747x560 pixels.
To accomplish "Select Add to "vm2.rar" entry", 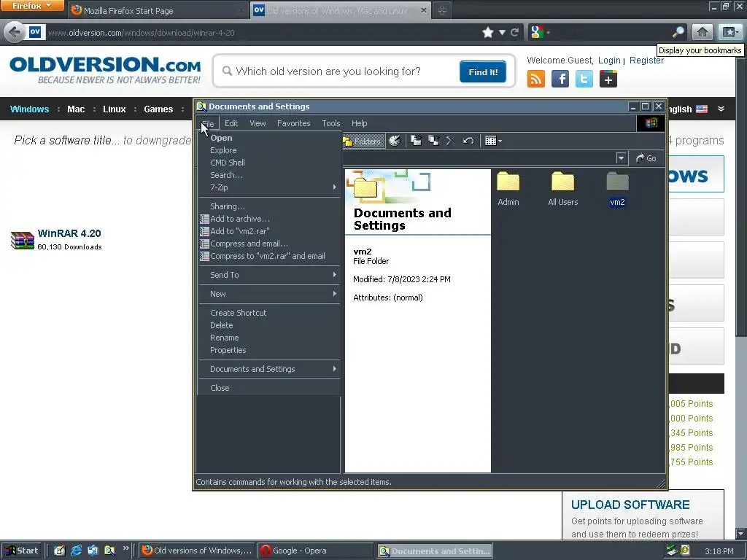I will 269,231.
